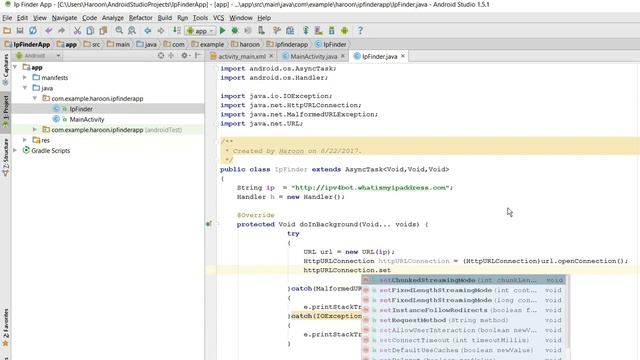Click the Collapse All icon in Project panel
The image size is (640, 360).
(171, 56)
